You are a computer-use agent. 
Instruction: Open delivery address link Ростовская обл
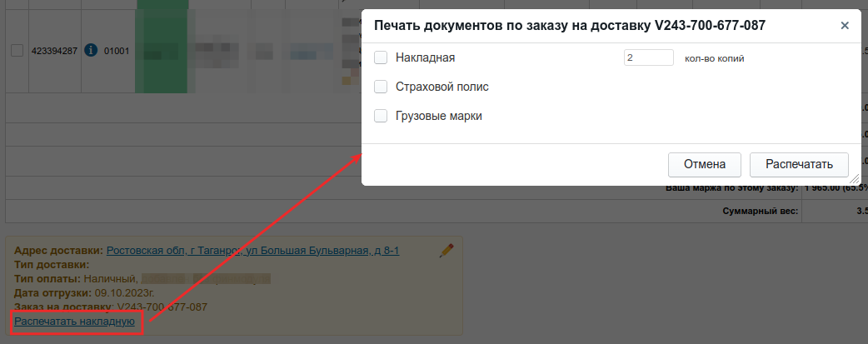tap(252, 251)
